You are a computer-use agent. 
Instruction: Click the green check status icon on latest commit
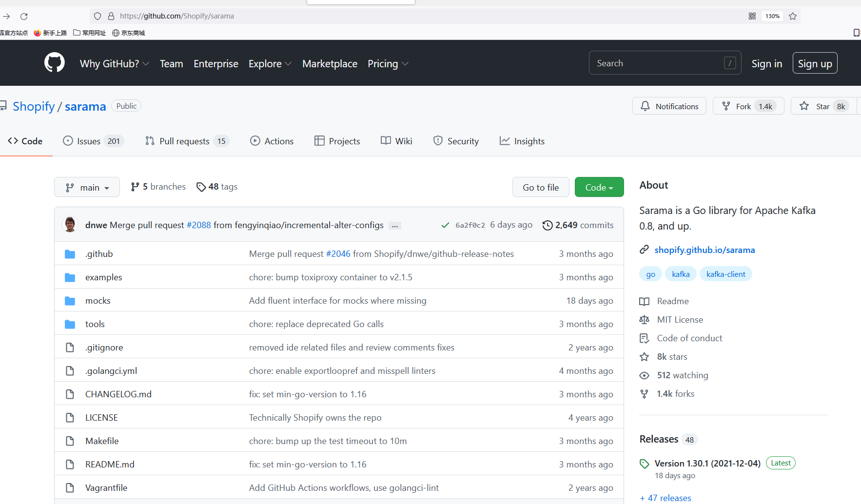pos(445,225)
